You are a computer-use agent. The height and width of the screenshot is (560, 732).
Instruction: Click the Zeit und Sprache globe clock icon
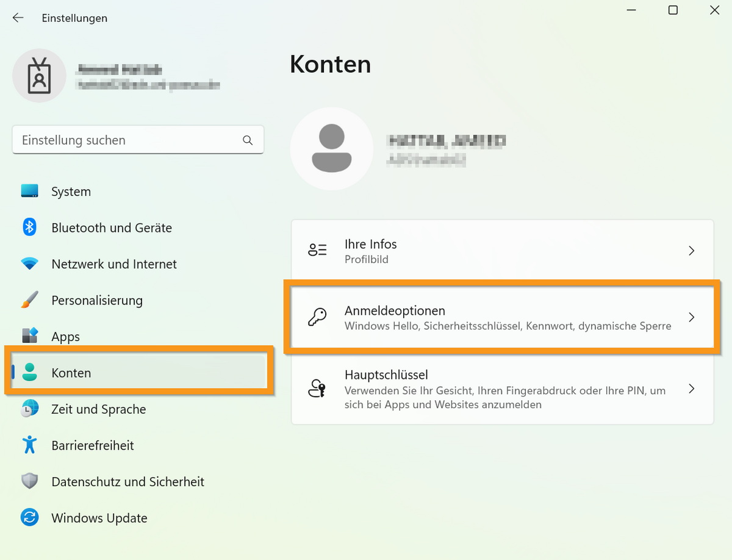(x=29, y=409)
